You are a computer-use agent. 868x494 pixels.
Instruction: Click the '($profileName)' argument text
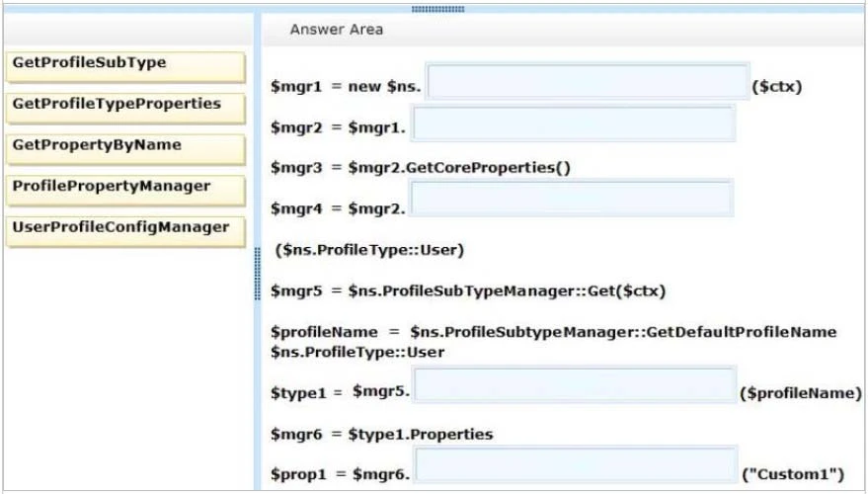[x=800, y=392]
